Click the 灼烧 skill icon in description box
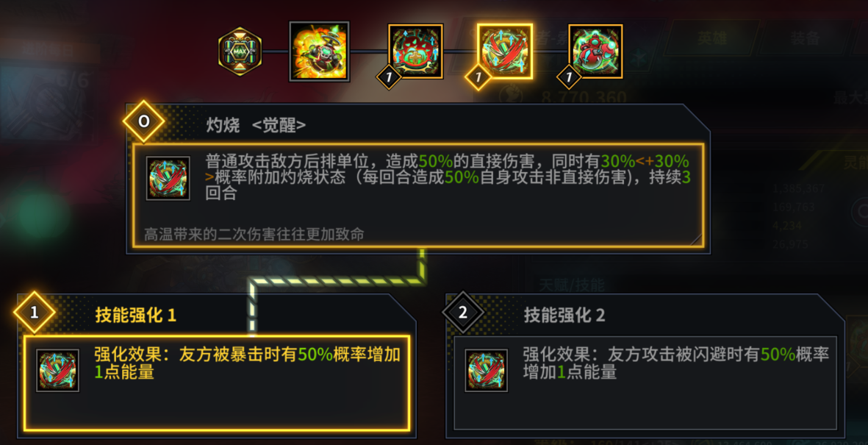 (x=168, y=179)
